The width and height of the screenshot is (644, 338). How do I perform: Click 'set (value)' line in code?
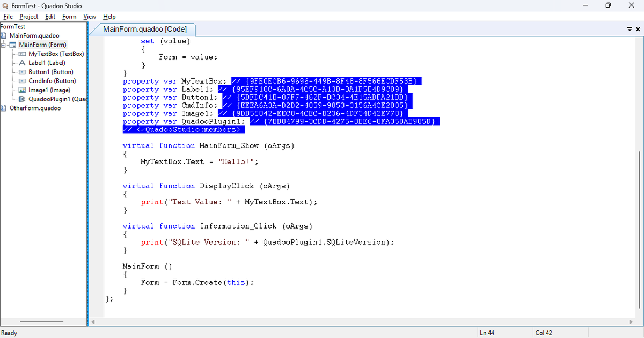[x=165, y=41]
